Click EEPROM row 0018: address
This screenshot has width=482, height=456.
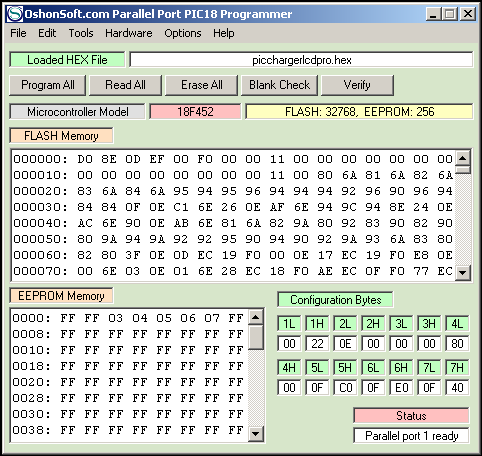[x=31, y=366]
